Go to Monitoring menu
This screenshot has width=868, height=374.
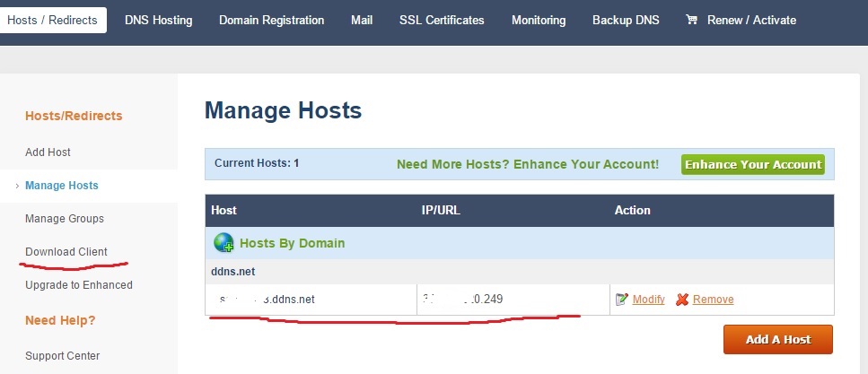[539, 21]
